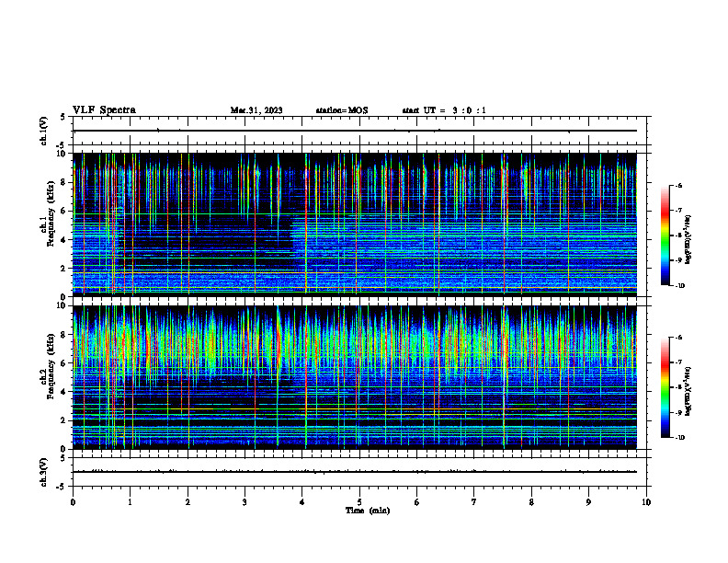The width and height of the screenshot is (728, 563).
Task: Click the "-10" label on ch.2 color bar
Action: pyautogui.click(x=680, y=438)
